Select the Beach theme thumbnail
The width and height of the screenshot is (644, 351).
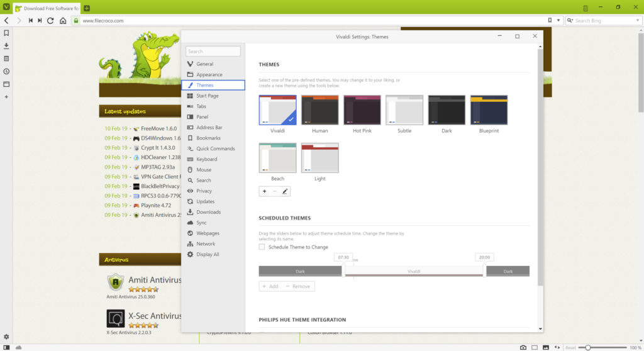point(277,158)
